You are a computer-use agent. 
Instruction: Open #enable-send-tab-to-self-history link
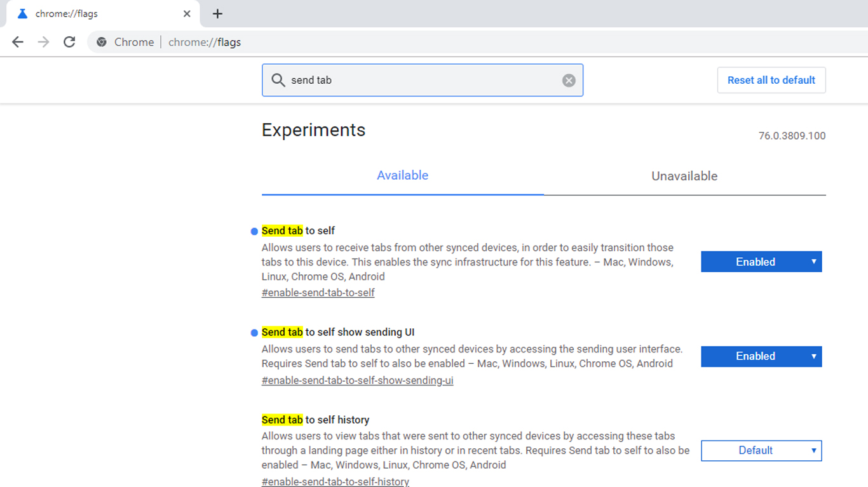335,481
